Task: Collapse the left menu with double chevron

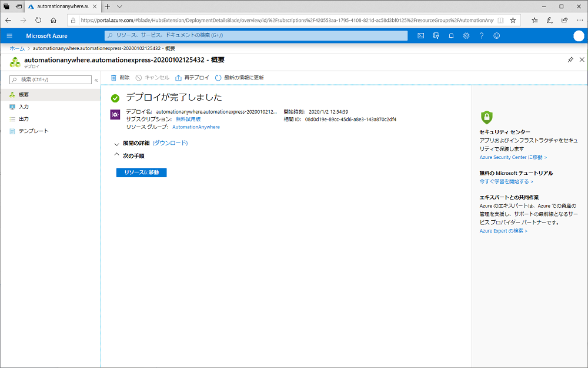Action: (x=96, y=80)
